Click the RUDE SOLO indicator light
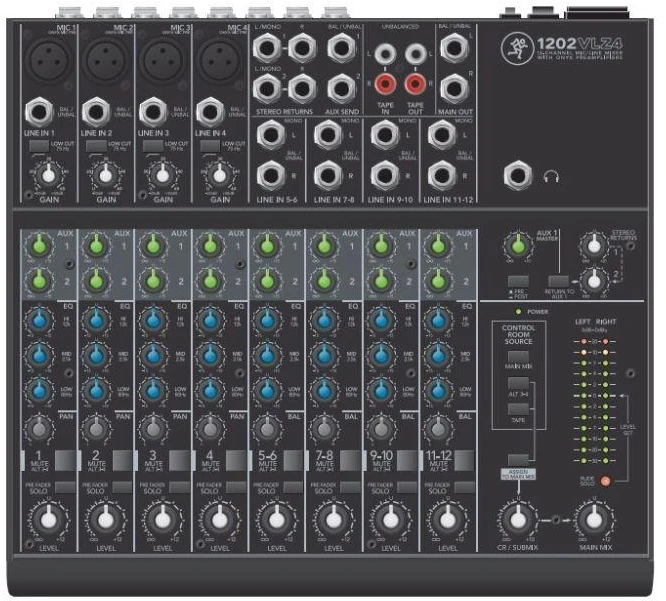Image resolution: width=666 pixels, height=601 pixels. [605, 481]
